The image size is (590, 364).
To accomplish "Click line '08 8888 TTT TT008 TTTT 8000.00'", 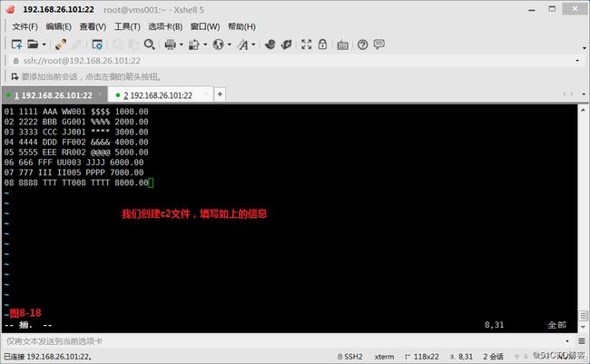I will click(76, 182).
